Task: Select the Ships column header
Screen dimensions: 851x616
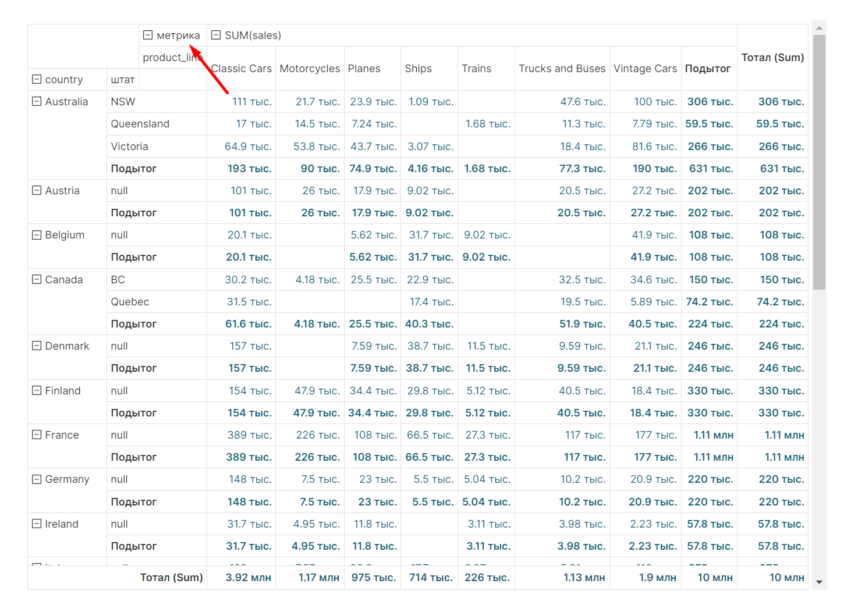Action: (429, 69)
